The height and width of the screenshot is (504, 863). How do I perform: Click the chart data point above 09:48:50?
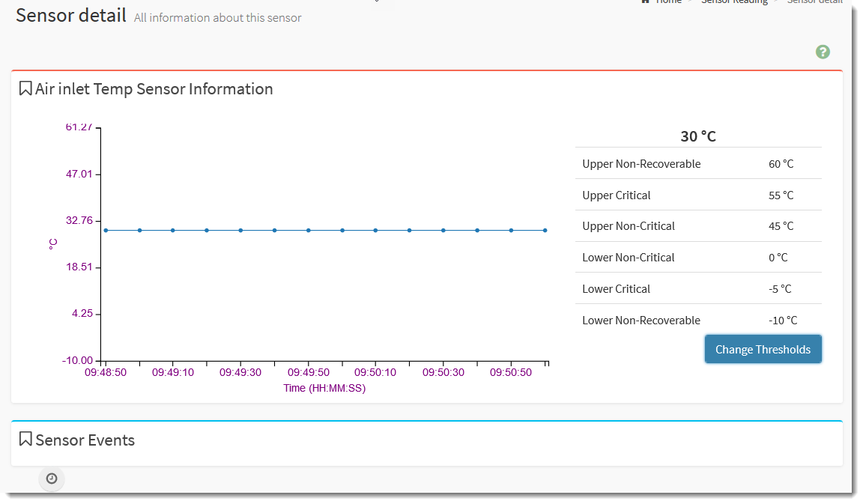click(x=106, y=231)
